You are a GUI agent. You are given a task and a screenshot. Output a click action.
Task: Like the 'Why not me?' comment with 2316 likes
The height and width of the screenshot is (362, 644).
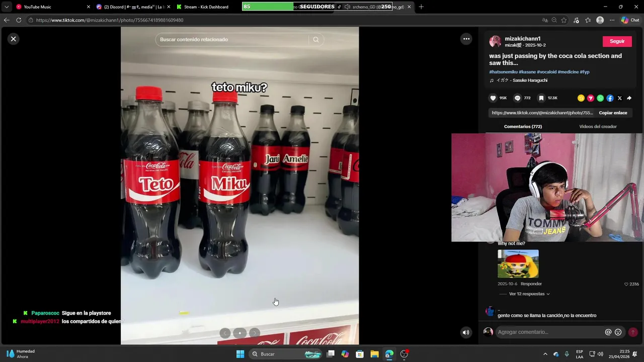tap(626, 284)
